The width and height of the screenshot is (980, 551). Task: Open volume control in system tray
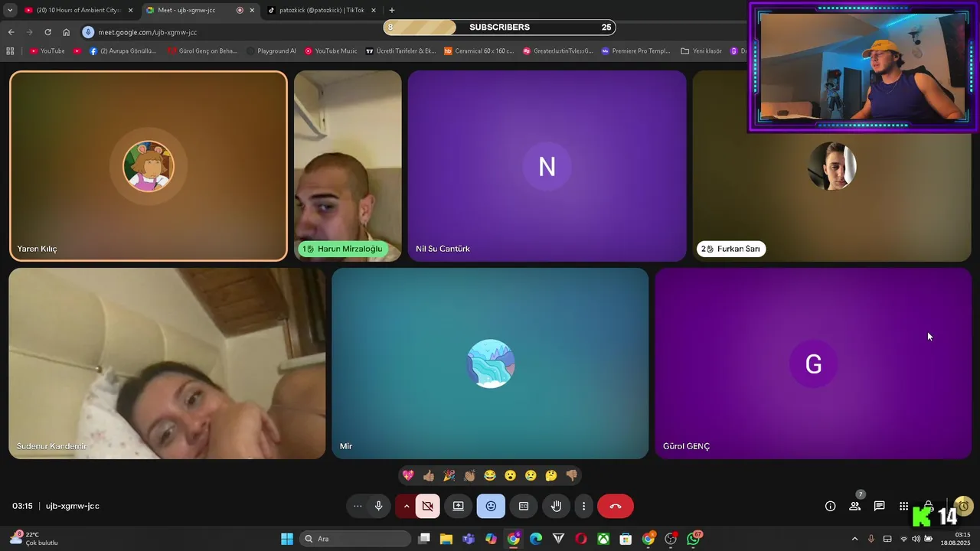tap(916, 539)
